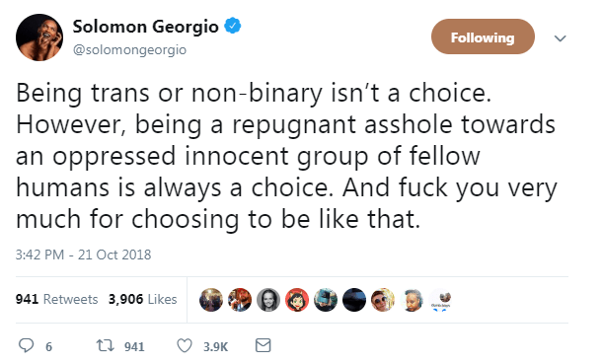This screenshot has width=603, height=364.
Task: Click the dark blue liker avatar
Action: (x=354, y=300)
